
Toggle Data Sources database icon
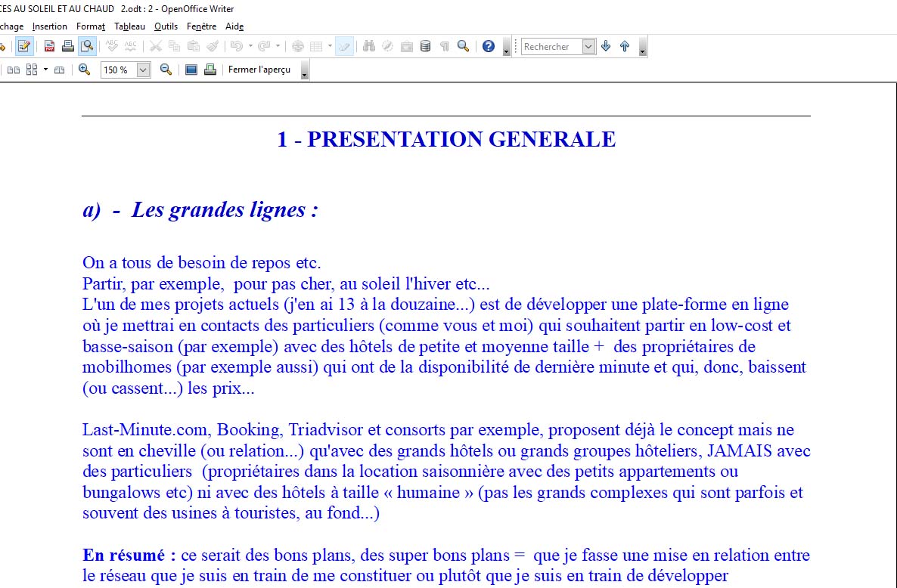tap(426, 46)
